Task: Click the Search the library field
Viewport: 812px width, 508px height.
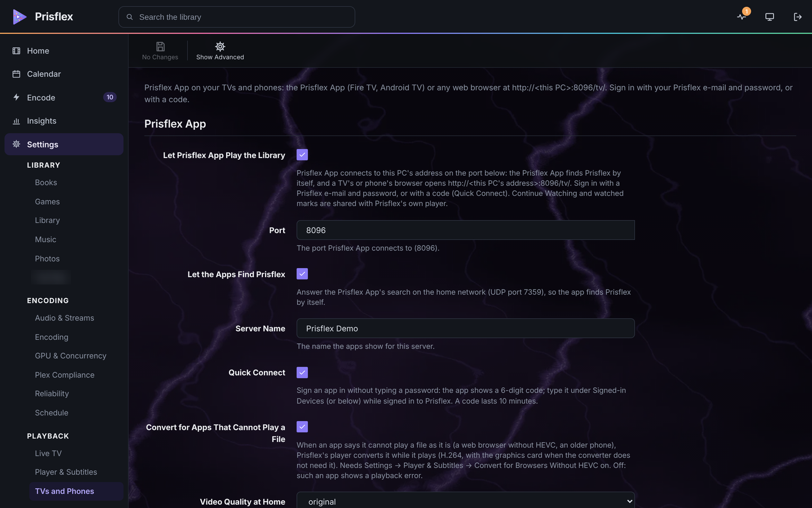Action: pos(237,17)
